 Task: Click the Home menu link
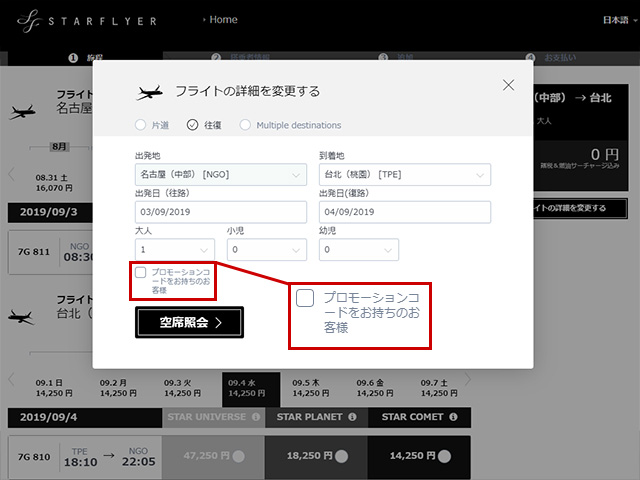click(222, 20)
